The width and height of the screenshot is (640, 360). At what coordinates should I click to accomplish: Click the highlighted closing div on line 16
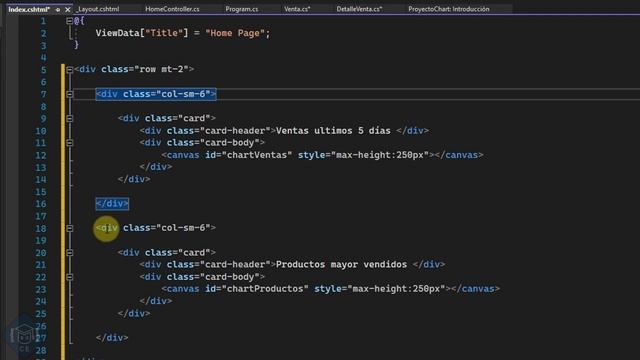[112, 204]
